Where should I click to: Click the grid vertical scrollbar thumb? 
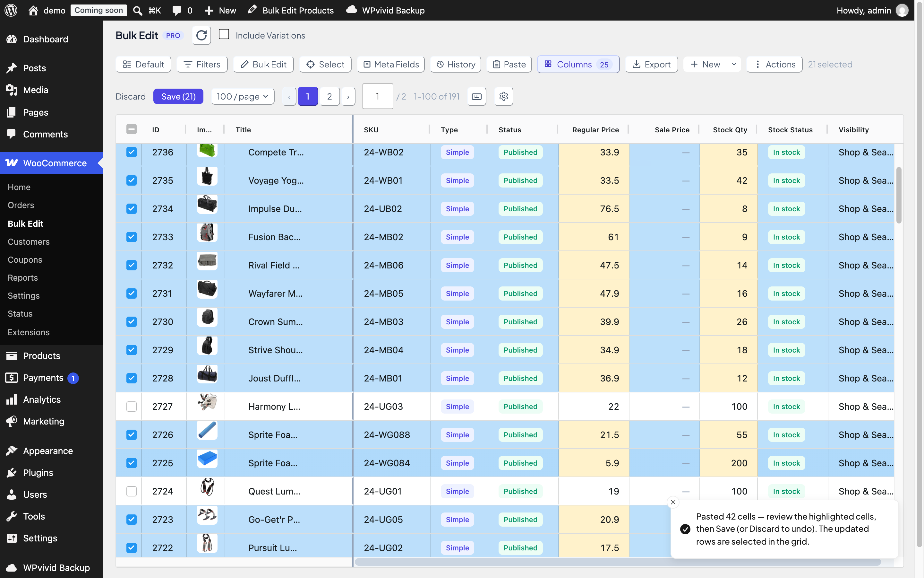coord(899,195)
